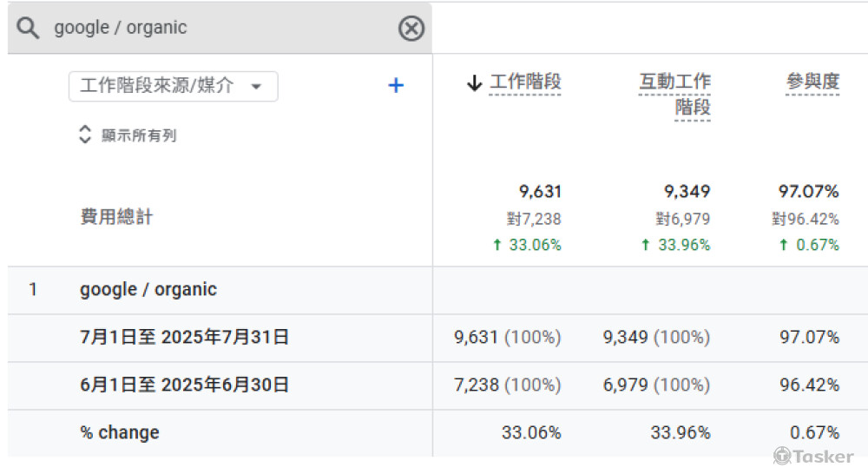This screenshot has width=868, height=474.
Task: Click the down arrow sort indicator
Action: point(475,83)
